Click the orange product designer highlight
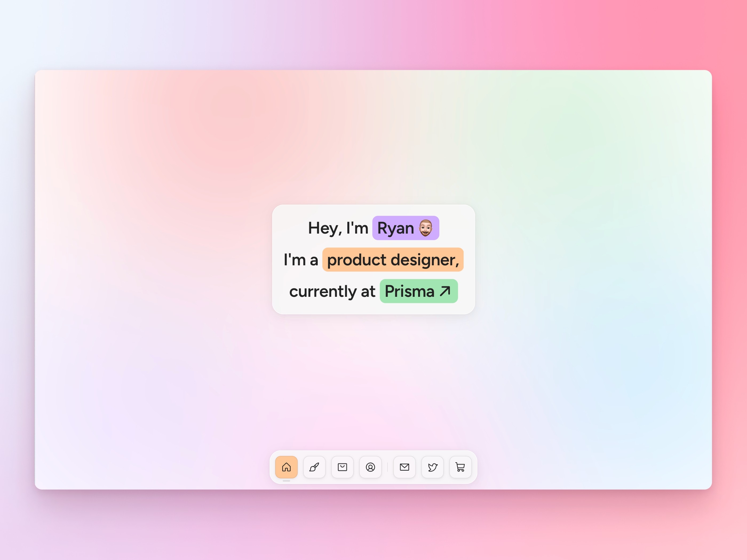The height and width of the screenshot is (560, 747). 393,259
